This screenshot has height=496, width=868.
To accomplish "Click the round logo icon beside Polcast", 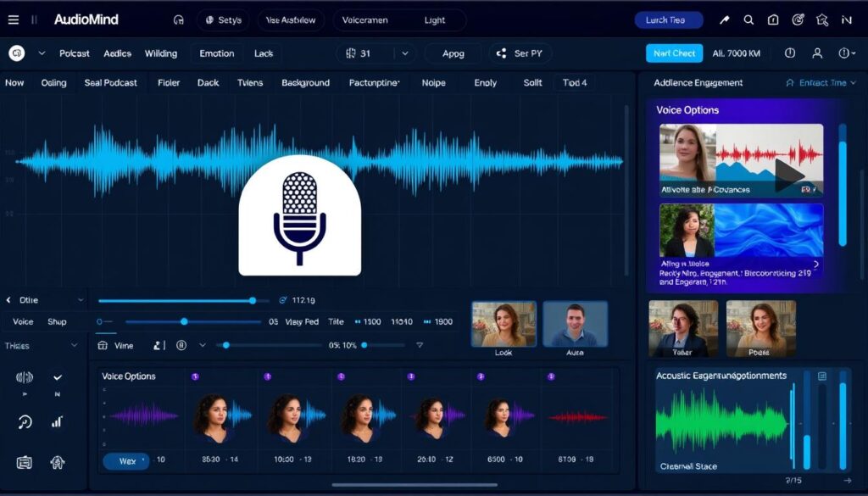I will tap(17, 53).
